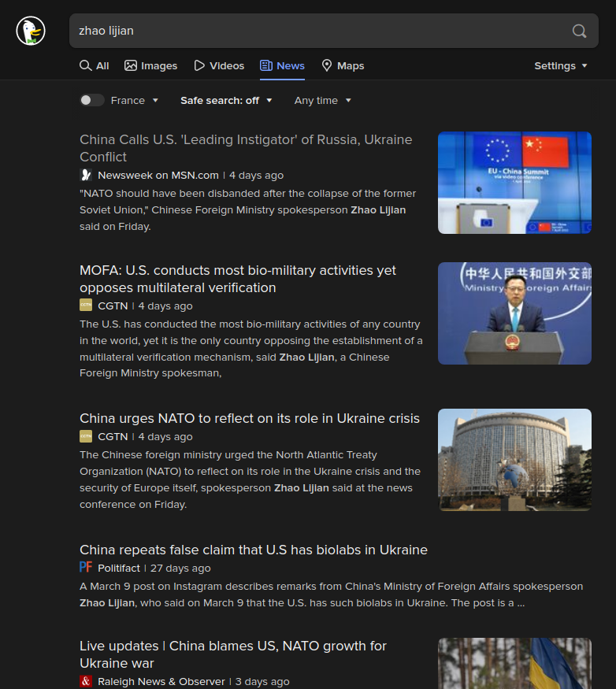Expand the Any time filter
The image size is (616, 689).
tap(322, 100)
